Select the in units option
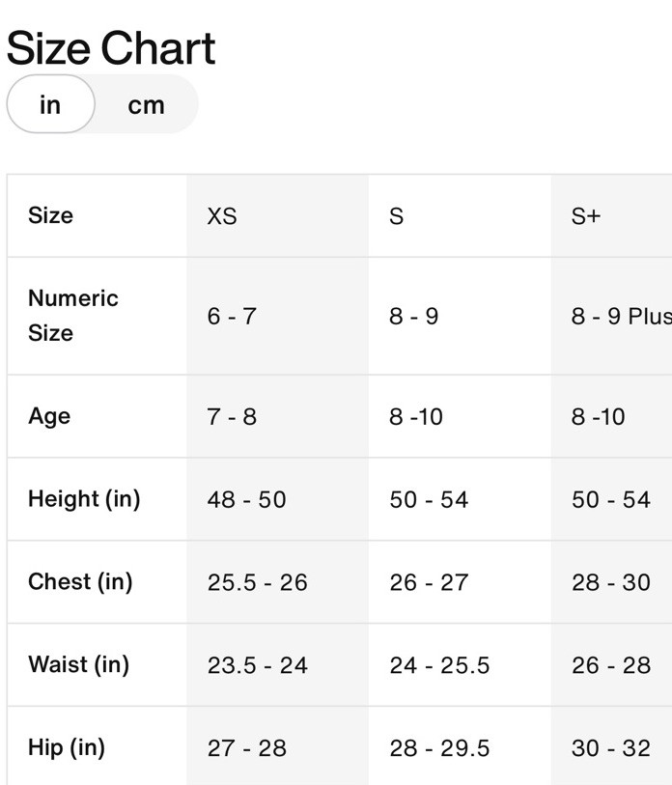 [x=50, y=104]
